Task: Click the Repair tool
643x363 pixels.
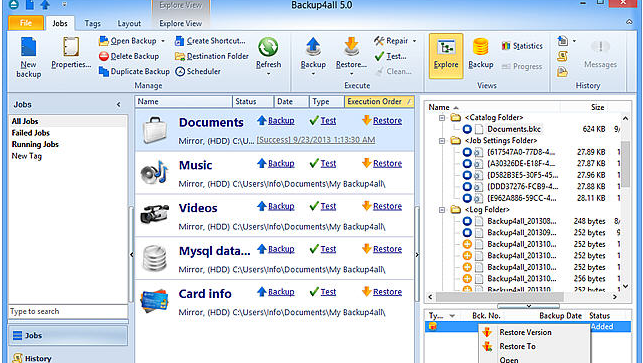Action: (391, 41)
